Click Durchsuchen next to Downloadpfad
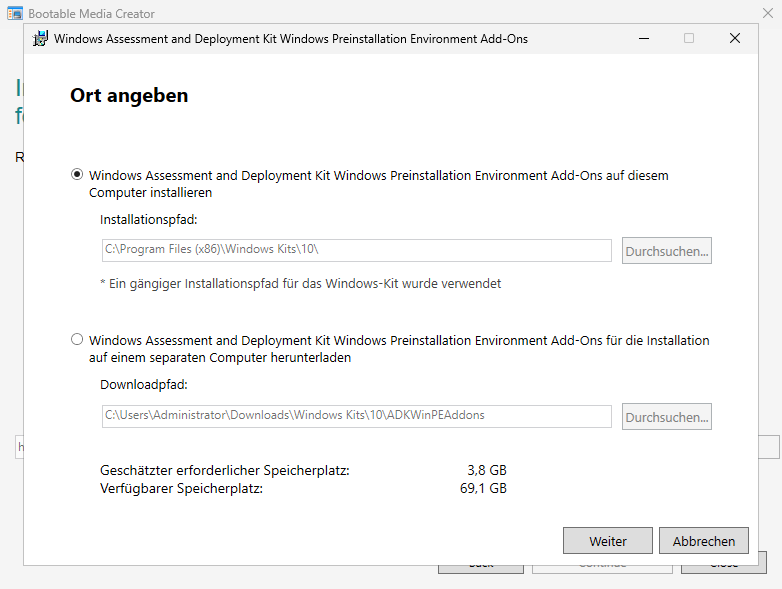 pyautogui.click(x=666, y=416)
